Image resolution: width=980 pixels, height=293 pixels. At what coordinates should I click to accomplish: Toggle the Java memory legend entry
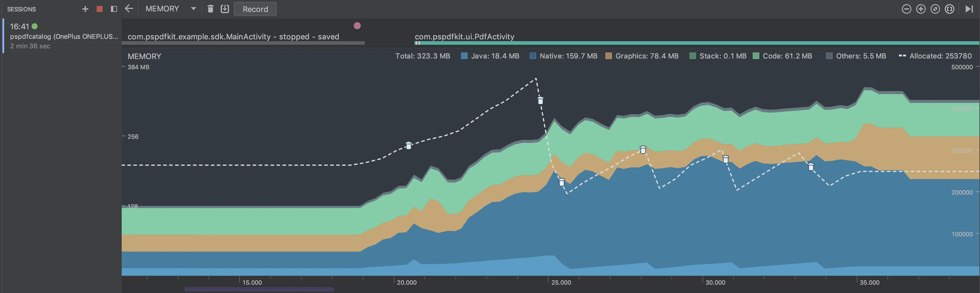(490, 55)
